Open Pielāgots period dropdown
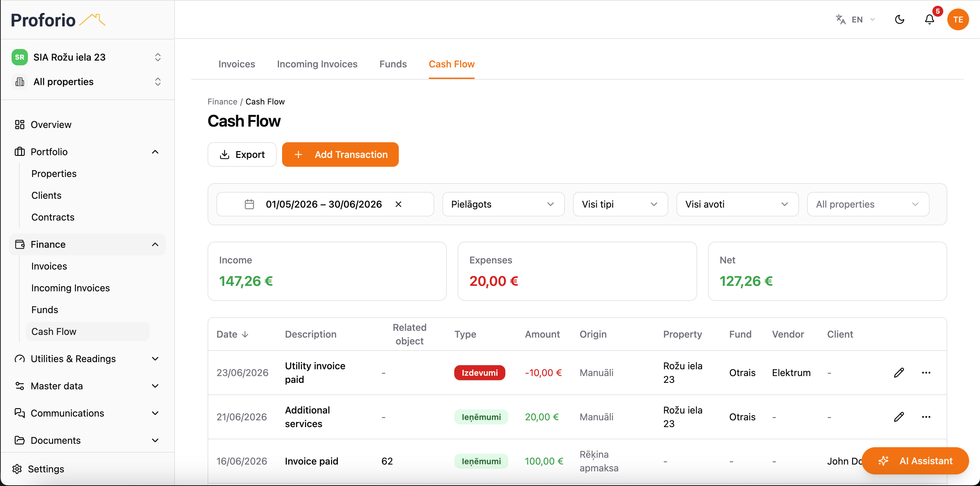Viewport: 980px width, 486px height. click(503, 204)
